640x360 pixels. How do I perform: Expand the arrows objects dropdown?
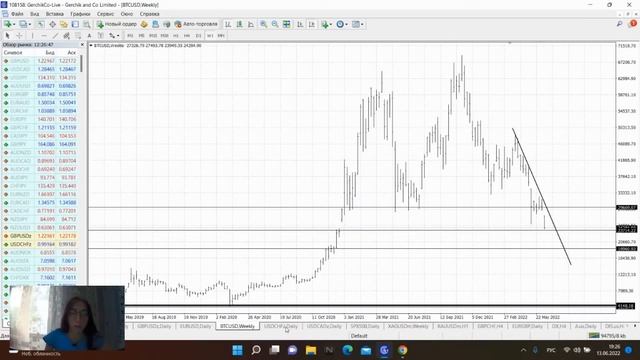tap(118, 36)
